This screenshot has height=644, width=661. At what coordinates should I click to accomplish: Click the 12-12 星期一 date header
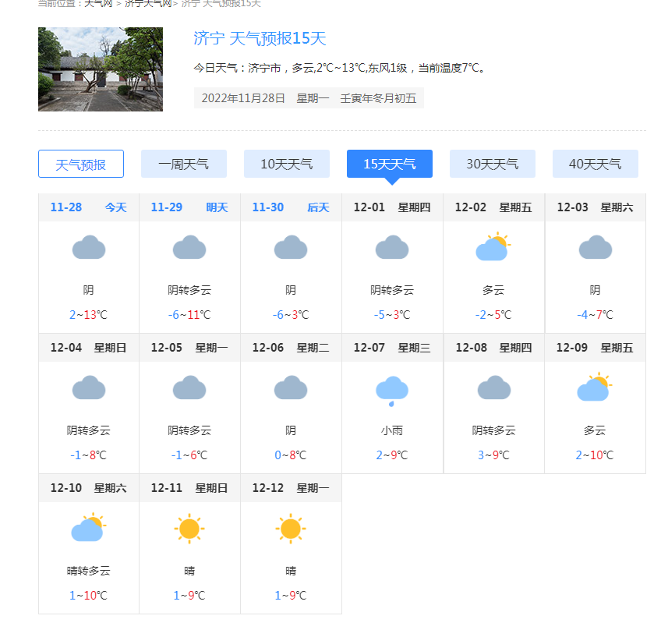[x=291, y=488]
